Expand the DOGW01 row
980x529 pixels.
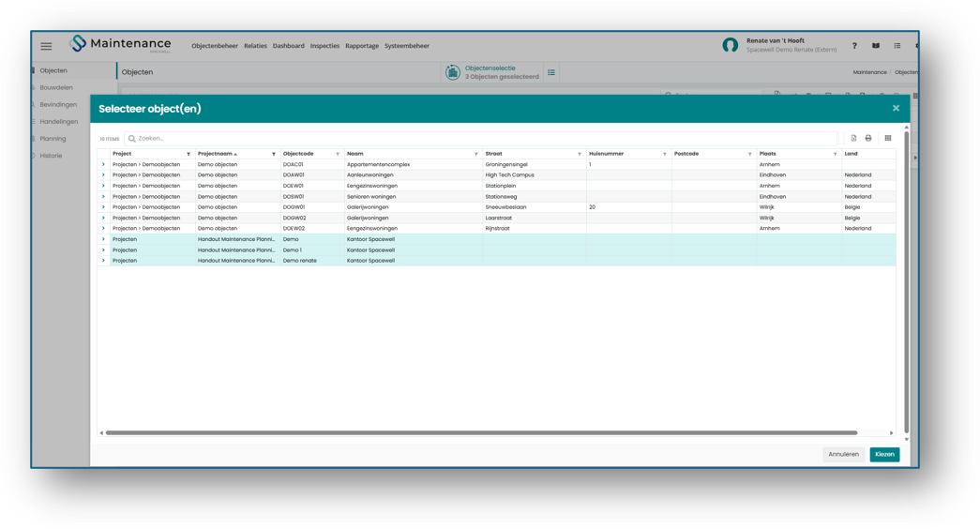point(103,207)
